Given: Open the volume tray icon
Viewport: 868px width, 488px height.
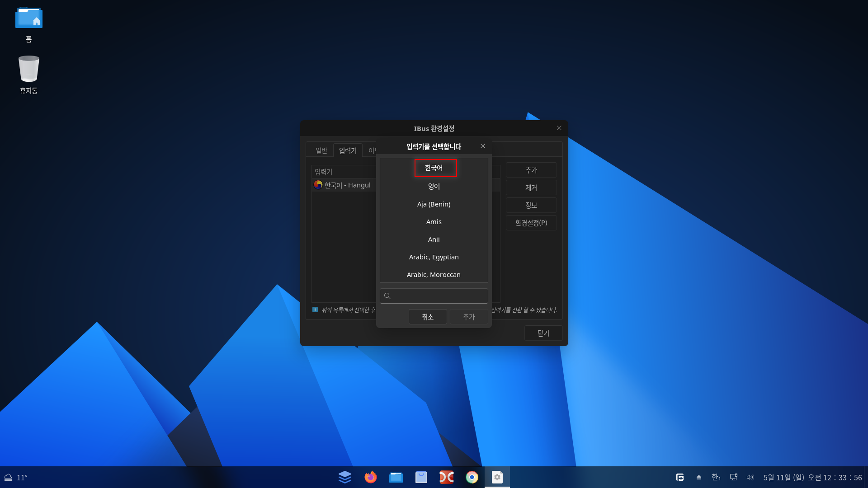Looking at the screenshot, I should pos(750,477).
